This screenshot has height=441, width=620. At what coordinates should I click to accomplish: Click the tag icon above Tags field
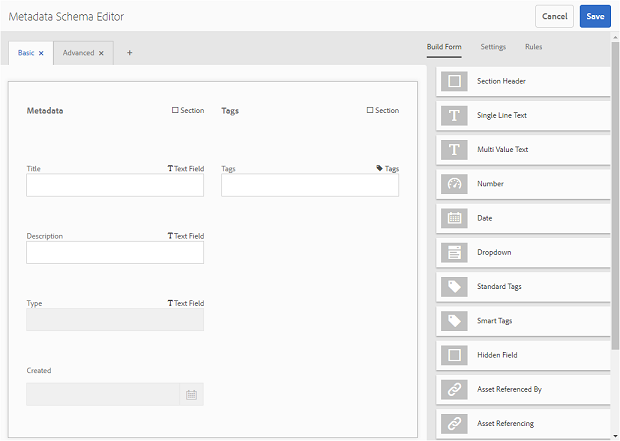coord(379,168)
